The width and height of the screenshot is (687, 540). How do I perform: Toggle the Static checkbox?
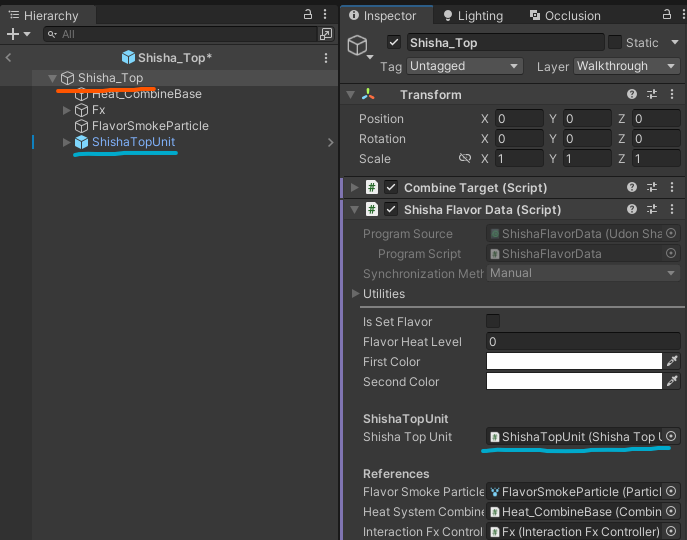pos(615,43)
